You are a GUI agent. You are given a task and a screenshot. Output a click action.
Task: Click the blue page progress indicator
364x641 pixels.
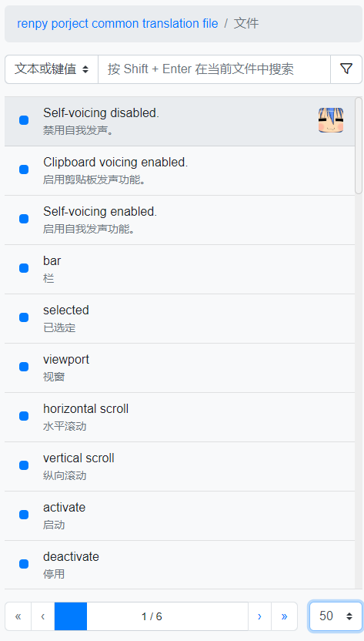[x=71, y=616]
